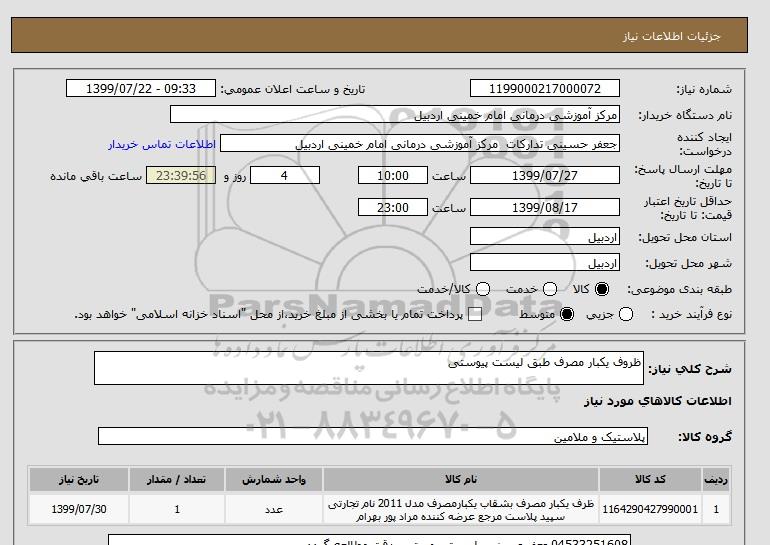Click the partially visible notes box with 04533251608
This screenshot has height=545, width=770.
coord(369,540)
